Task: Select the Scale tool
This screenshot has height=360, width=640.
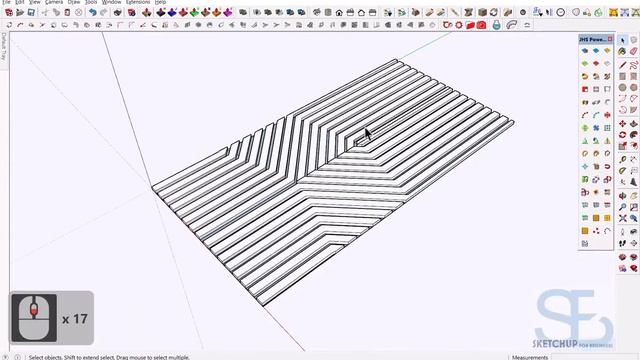Action: 622,146
